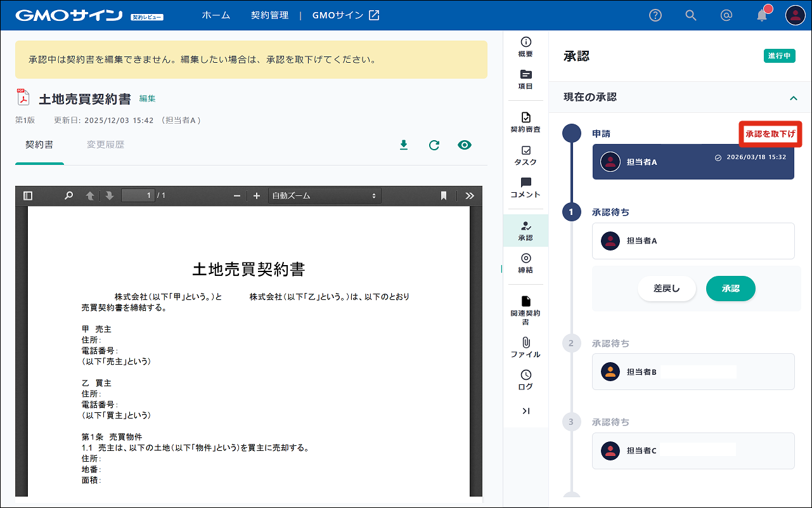Open the ログ history panel
The image size is (812, 508).
525,380
